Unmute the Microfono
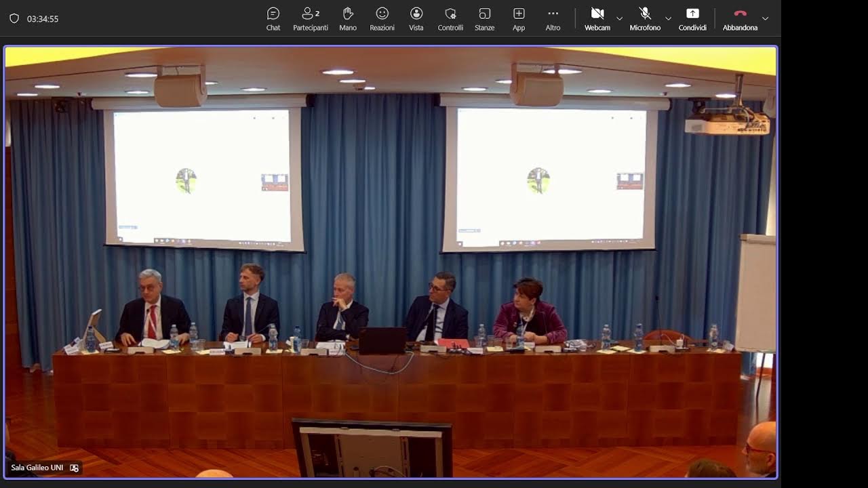 point(645,19)
